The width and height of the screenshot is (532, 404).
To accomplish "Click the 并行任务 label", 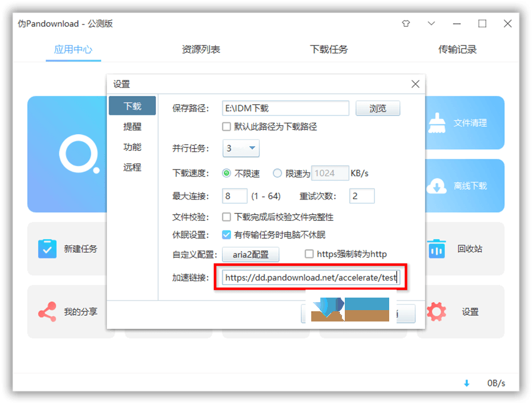I will tap(191, 149).
